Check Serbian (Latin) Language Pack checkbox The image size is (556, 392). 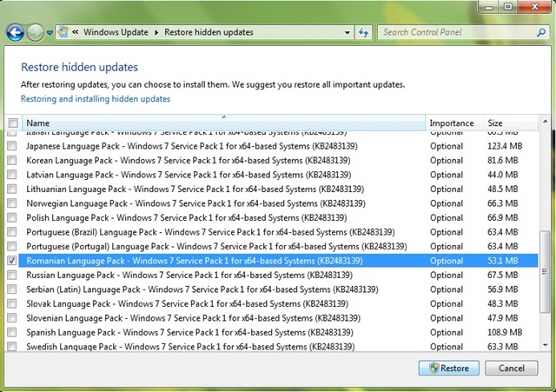click(12, 289)
